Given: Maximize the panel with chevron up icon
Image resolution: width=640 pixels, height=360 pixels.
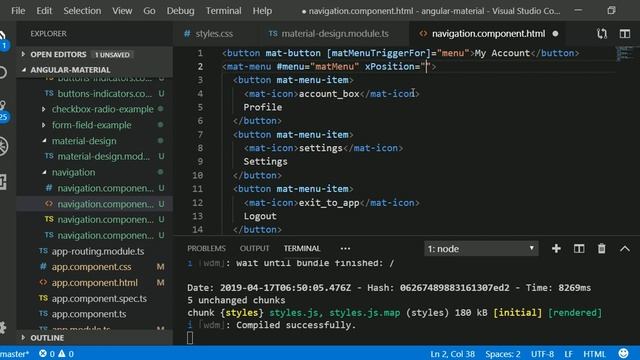Looking at the screenshot, I should pyautogui.click(x=625, y=249).
